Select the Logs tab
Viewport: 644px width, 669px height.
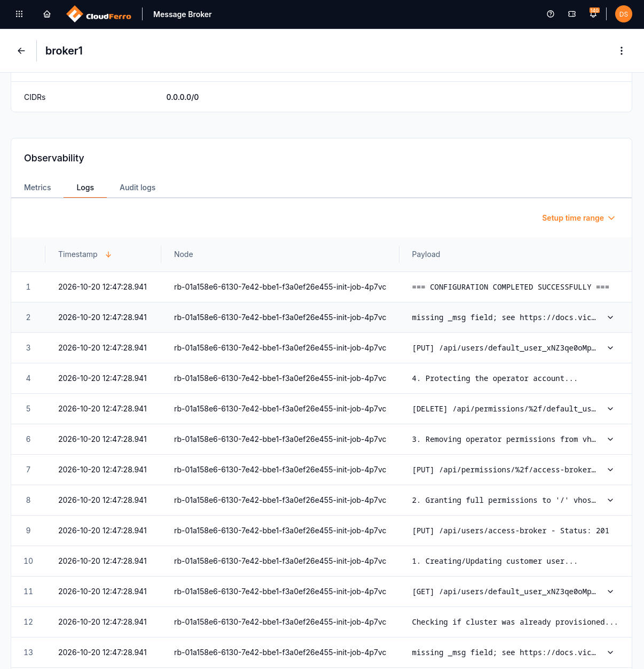[x=85, y=188]
